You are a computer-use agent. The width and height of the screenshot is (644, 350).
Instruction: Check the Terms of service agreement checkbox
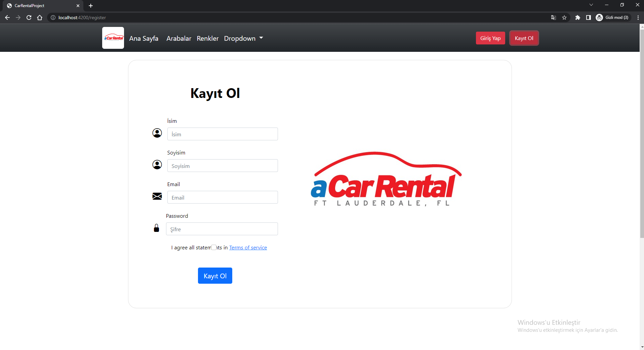pos(214,247)
